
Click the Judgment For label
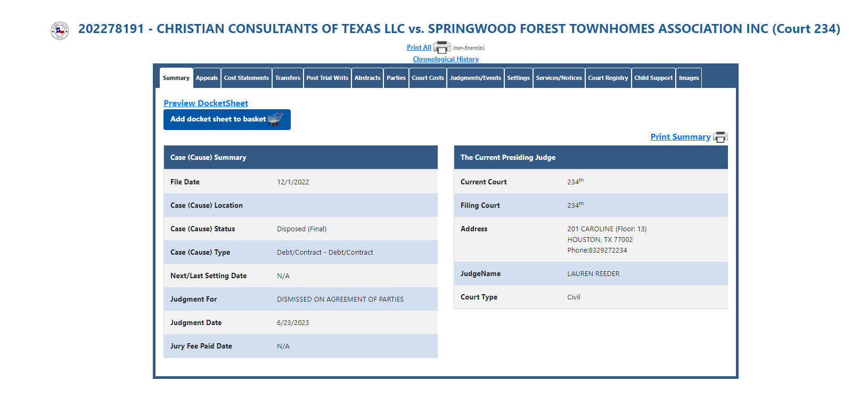[x=194, y=299]
